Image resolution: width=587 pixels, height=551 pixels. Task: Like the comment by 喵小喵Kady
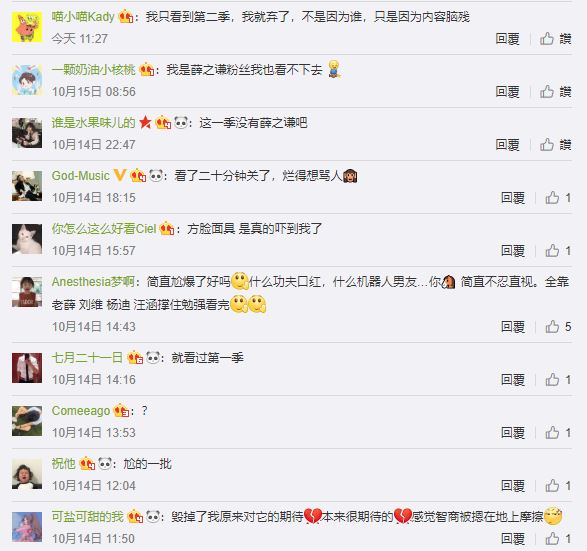coord(555,39)
